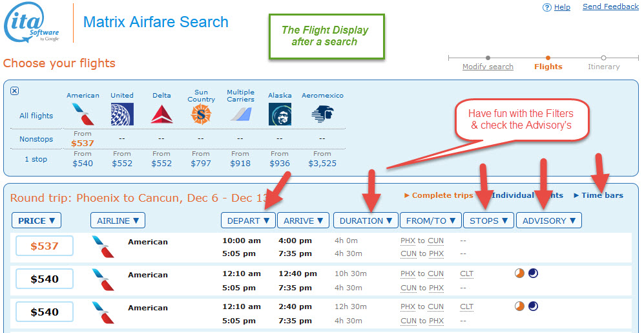Go to the Modify search step
Viewport: 644px width, 333px height.
tap(488, 67)
